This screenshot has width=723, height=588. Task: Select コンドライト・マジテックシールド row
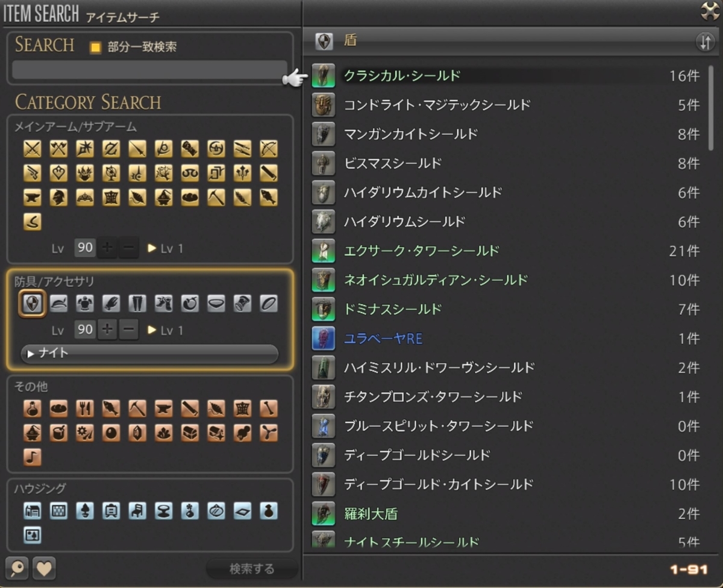pyautogui.click(x=507, y=105)
